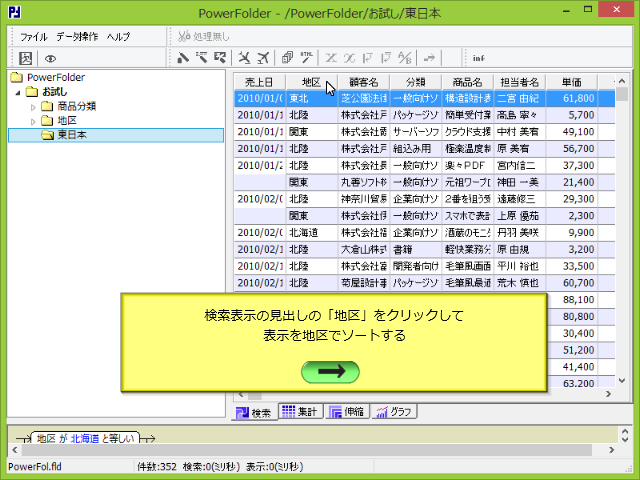Click the 49,100 price cell

tap(571, 132)
